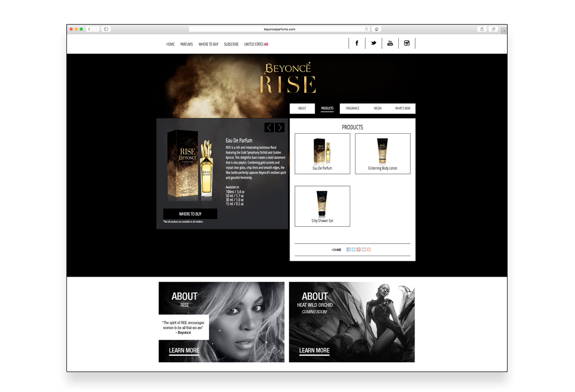The height and width of the screenshot is (392, 575).
Task: Click the '15 ml / 0.5 oz' size text
Action: click(235, 204)
